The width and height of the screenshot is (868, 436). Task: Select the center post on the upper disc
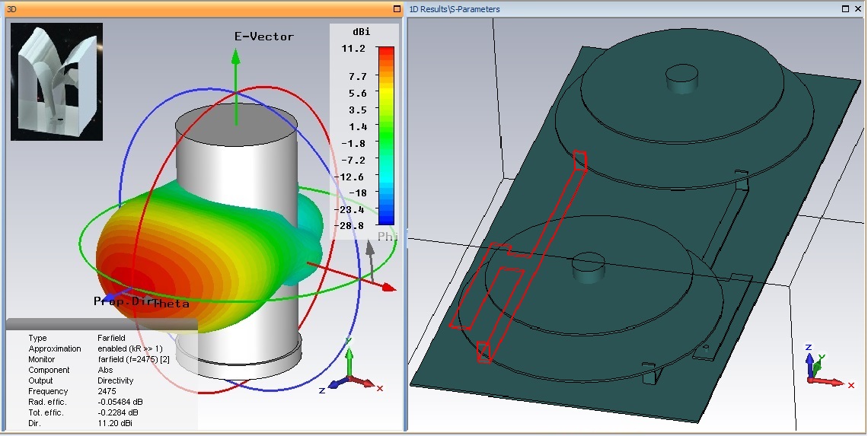point(681,78)
